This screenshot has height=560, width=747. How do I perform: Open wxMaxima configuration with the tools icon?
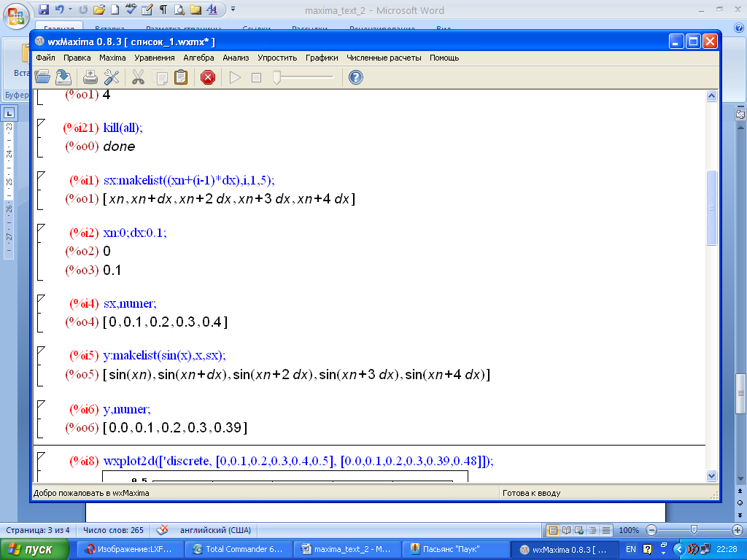pos(112,77)
